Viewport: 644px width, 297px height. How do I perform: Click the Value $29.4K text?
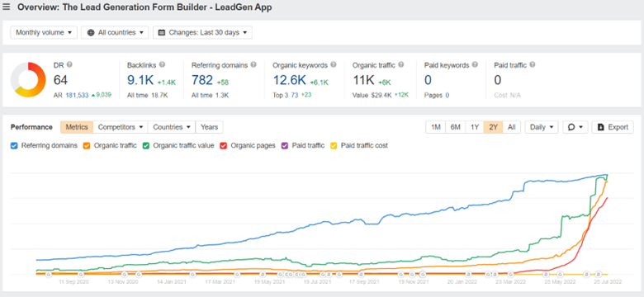pyautogui.click(x=372, y=95)
